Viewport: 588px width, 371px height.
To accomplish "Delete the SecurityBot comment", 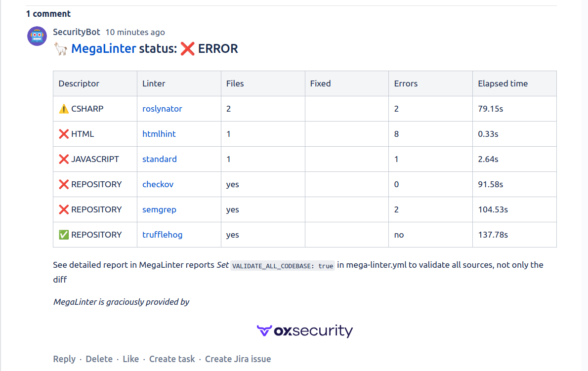I will point(99,359).
